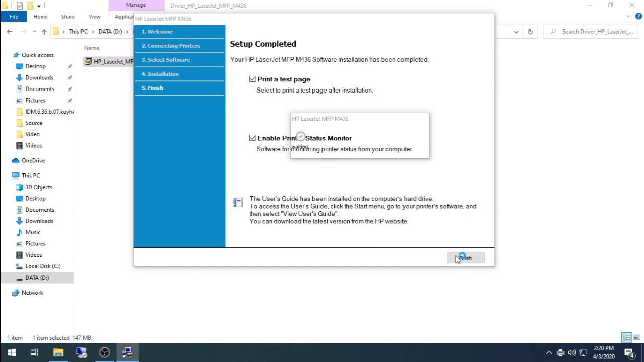Open Network in navigation pane

(32, 293)
